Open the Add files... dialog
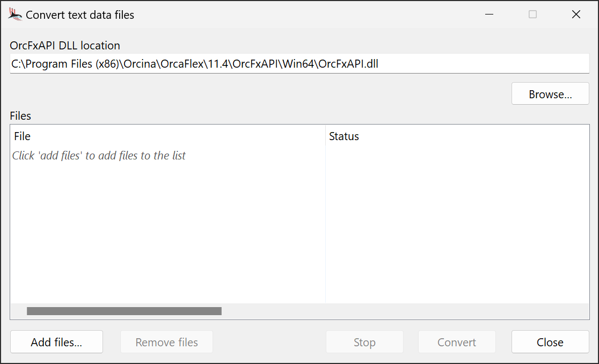This screenshot has width=599, height=364. [x=56, y=342]
